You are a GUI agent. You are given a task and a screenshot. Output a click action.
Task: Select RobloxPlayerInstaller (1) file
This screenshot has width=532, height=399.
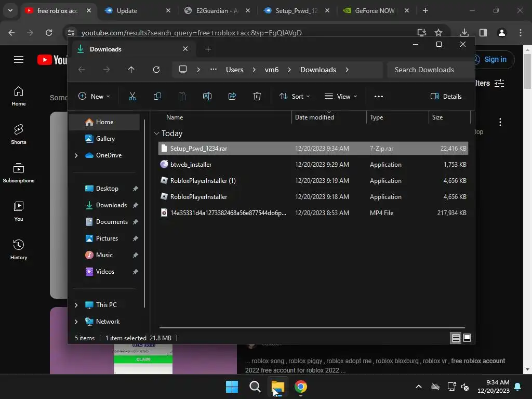point(313,181)
